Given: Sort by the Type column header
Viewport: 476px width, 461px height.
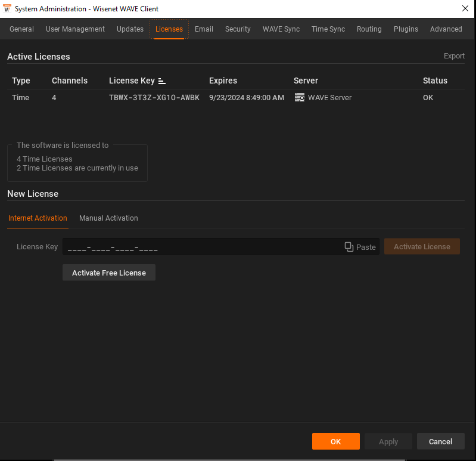Looking at the screenshot, I should [x=21, y=81].
